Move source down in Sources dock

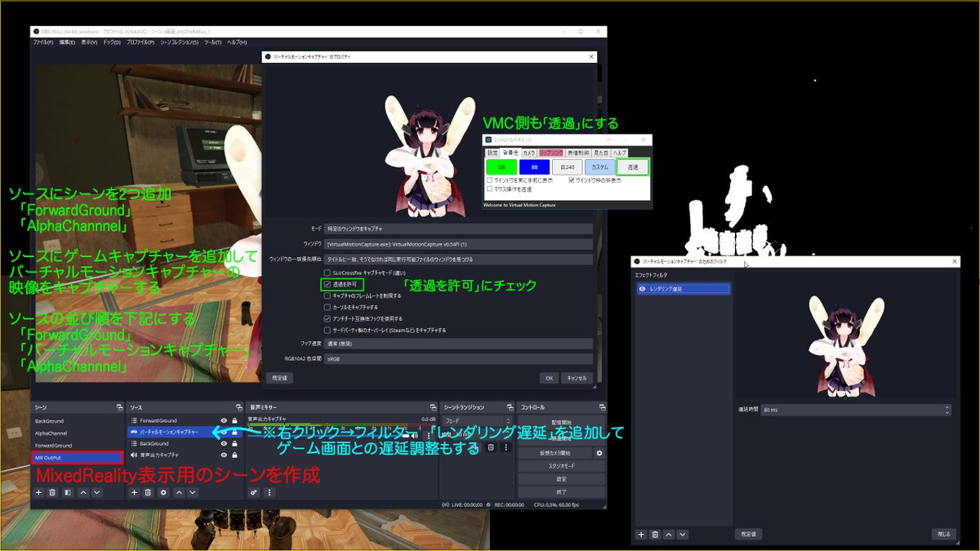click(192, 492)
